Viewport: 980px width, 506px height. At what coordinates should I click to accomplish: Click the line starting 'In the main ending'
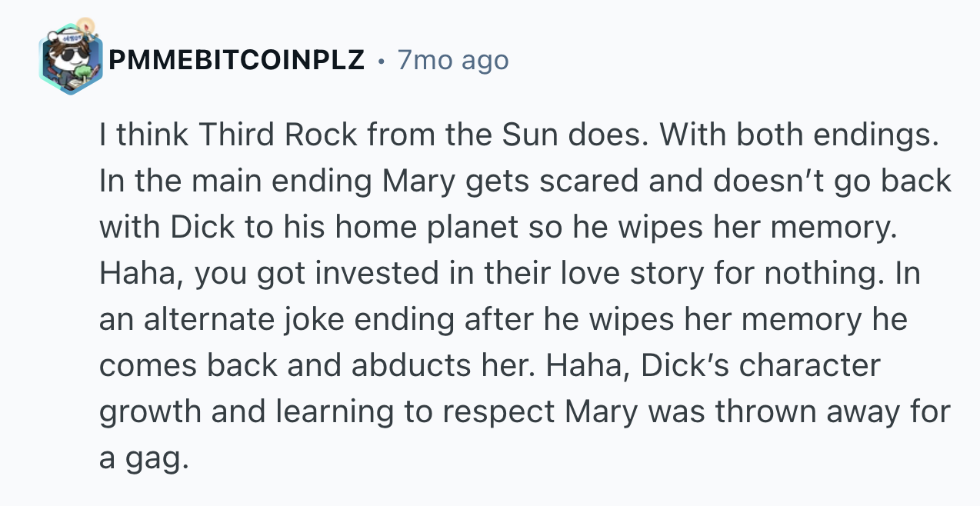click(x=525, y=181)
